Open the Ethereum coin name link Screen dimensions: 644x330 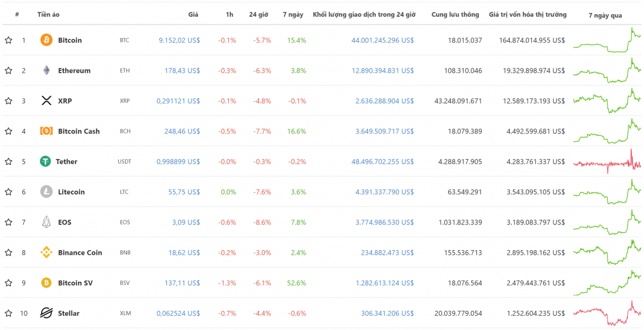tap(75, 71)
